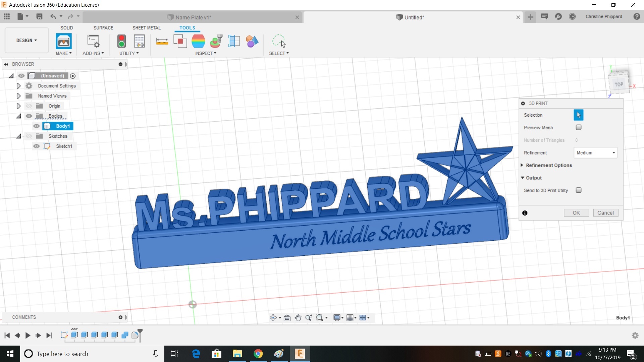
Task: Open the Refinement Medium dropdown
Action: pyautogui.click(x=596, y=153)
